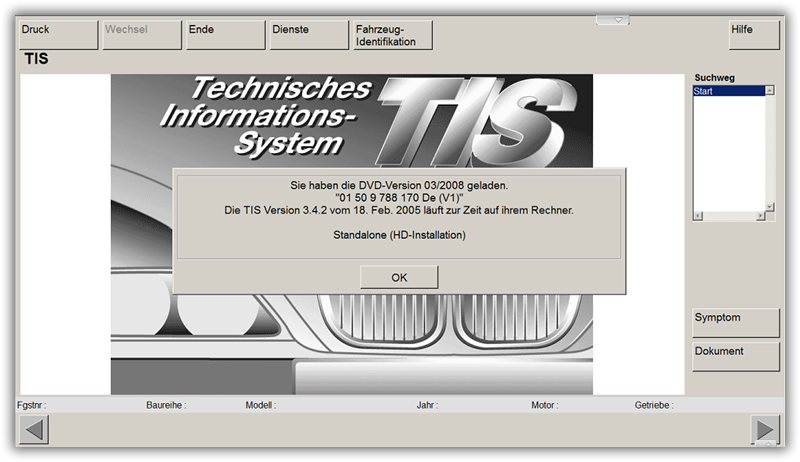Click the DVD-Version 03/2008 message line
The width and height of the screenshot is (800, 462).
tap(399, 186)
